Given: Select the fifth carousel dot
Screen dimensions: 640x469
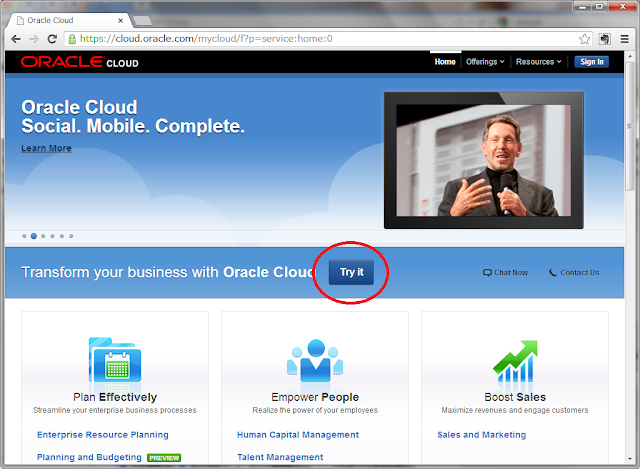Looking at the screenshot, I should pyautogui.click(x=62, y=236).
